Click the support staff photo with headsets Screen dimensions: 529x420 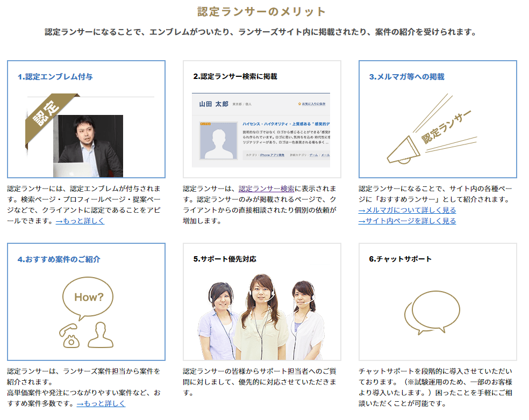pyautogui.click(x=260, y=317)
